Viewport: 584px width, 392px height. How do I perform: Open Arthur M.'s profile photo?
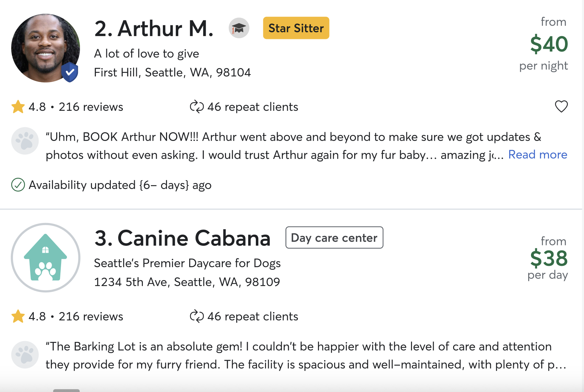pyautogui.click(x=46, y=48)
